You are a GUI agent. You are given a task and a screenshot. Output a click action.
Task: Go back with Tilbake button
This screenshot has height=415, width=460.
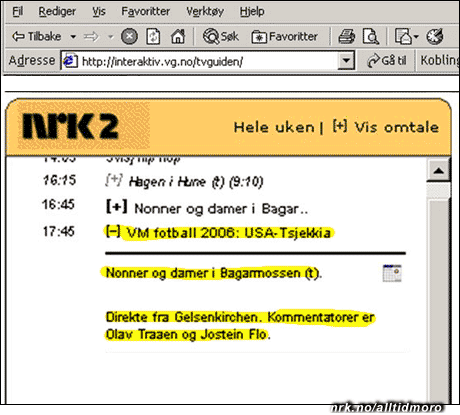tap(37, 36)
